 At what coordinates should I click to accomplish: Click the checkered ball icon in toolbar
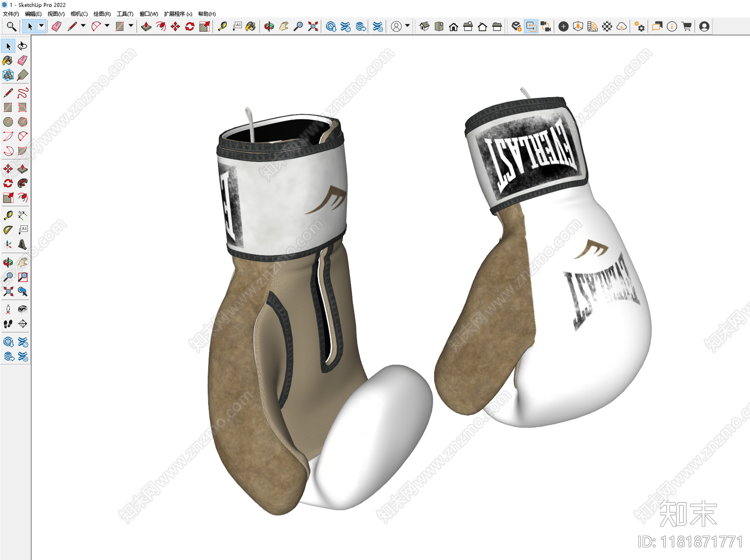point(607,27)
